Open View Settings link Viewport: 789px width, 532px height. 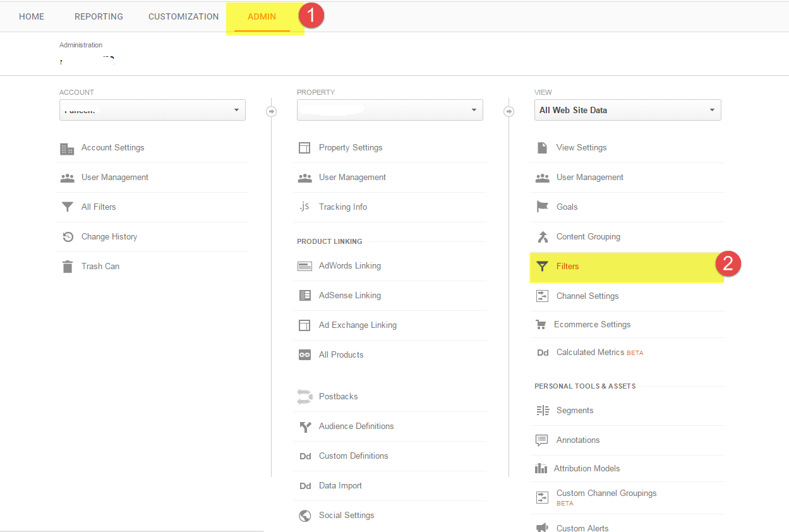pyautogui.click(x=581, y=148)
